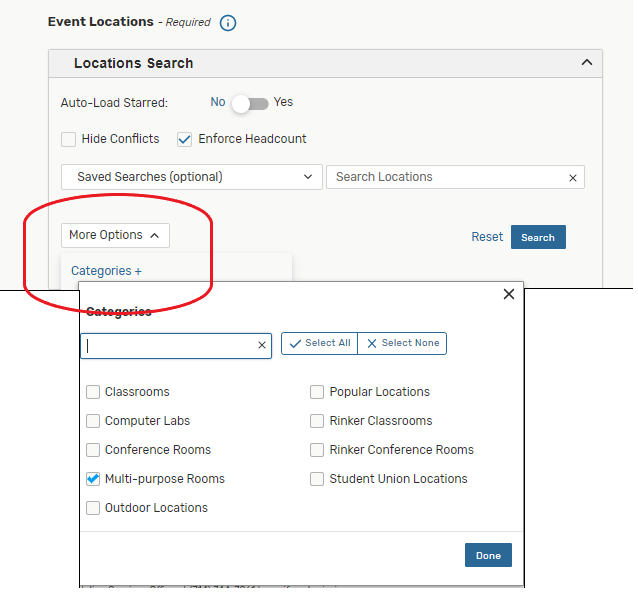Click Done in the Categories dialog
The width and height of the screenshot is (638, 604).
point(488,555)
